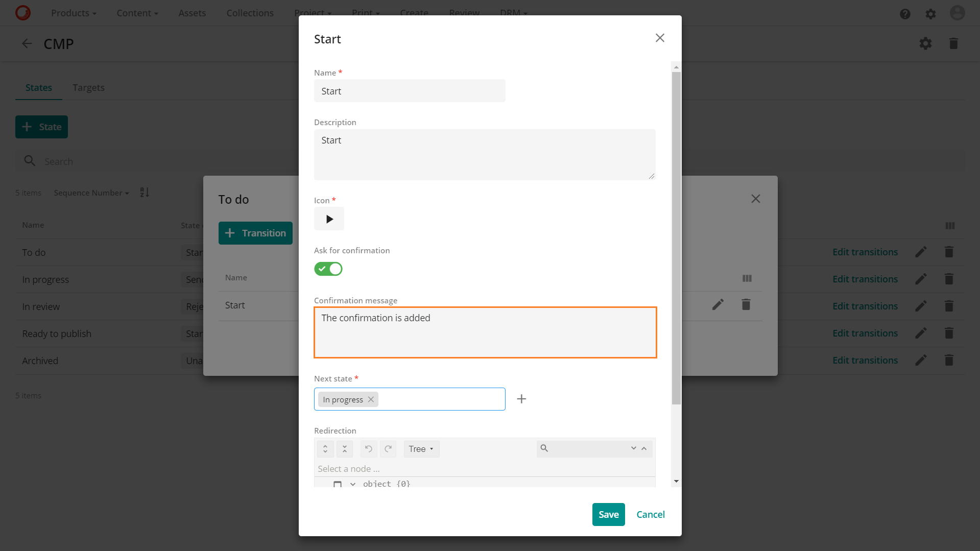Delete the 'Archived' state with the trash icon

click(x=949, y=360)
